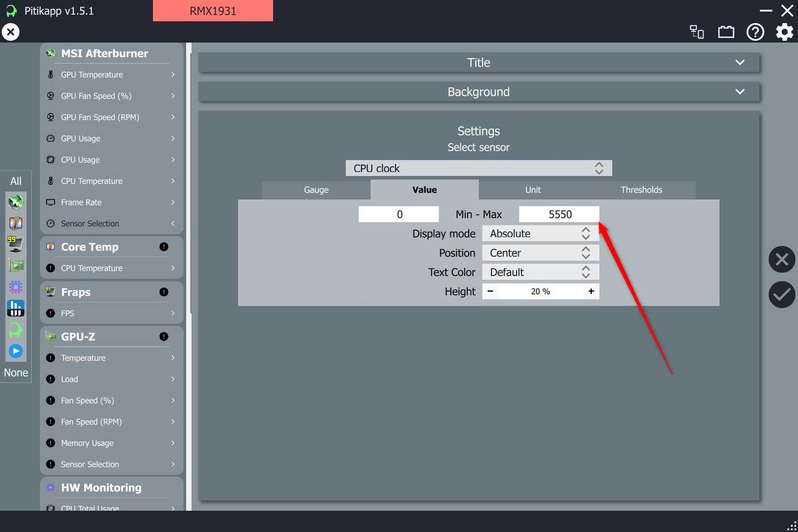Expand the GPU-Z Fan Speed (RPM) arrow
This screenshot has width=798, height=532.
point(173,422)
